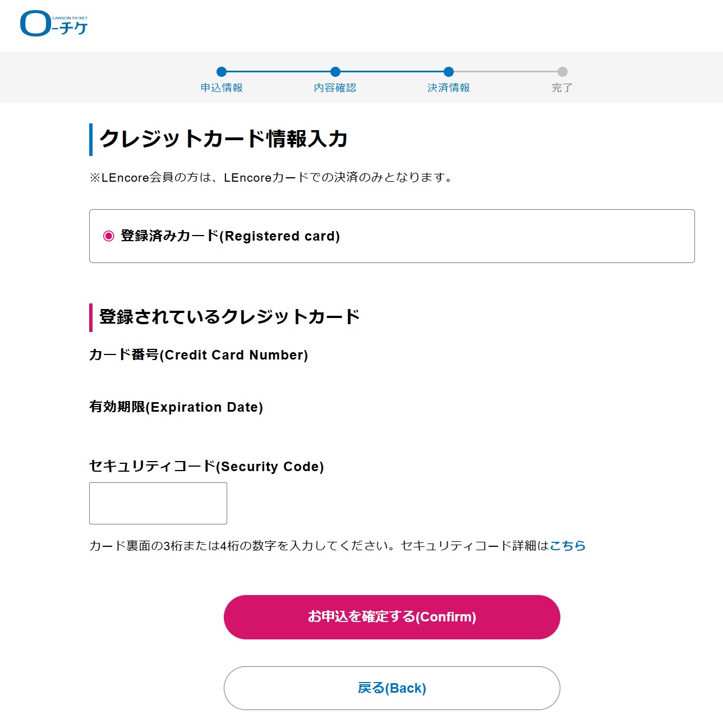Click the 内容確認 progress step dot
Image resolution: width=723 pixels, height=728 pixels.
coord(335,72)
